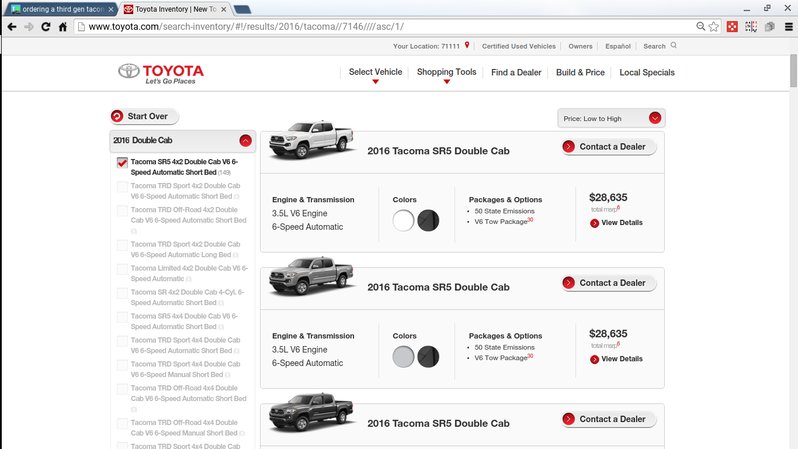Viewport: 798px width, 449px height.
Task: Click Contact a Dealer for the dark gray Tacoma
Action: [609, 419]
